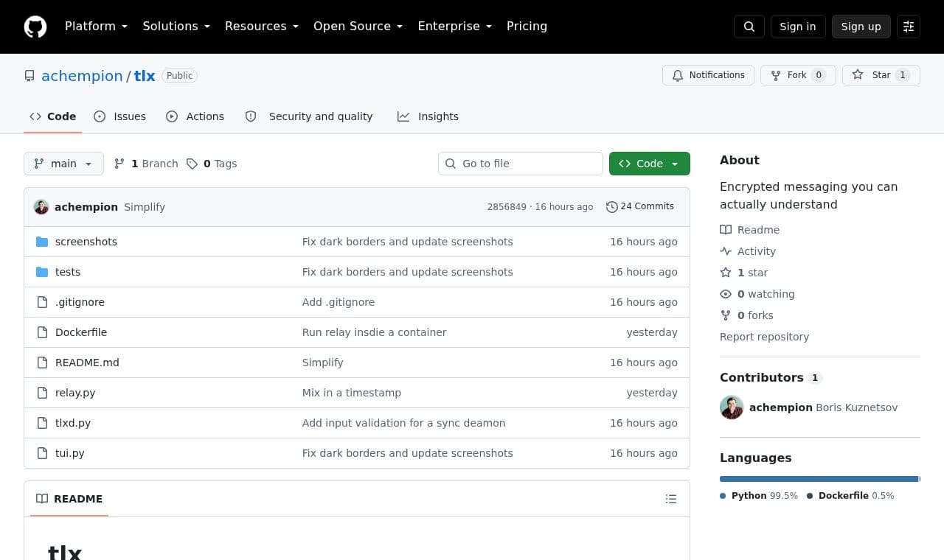This screenshot has width=944, height=560.
Task: Switch to the Actions tab
Action: (195, 116)
